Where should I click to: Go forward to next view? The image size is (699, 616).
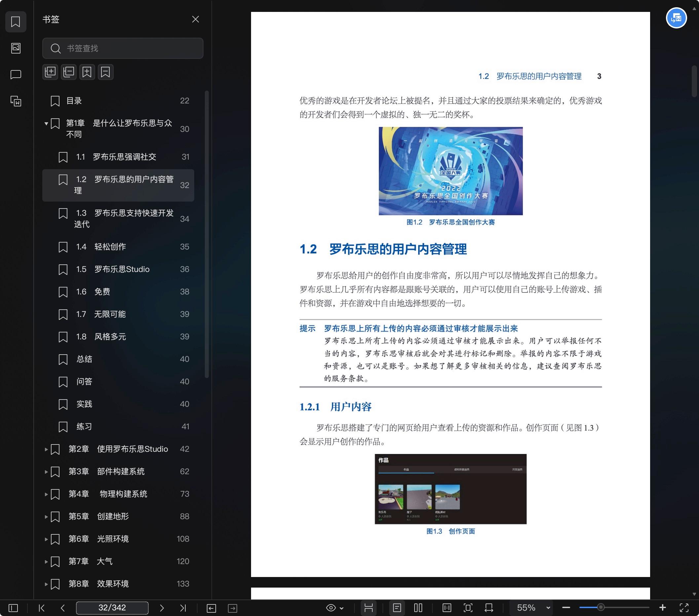point(233,608)
